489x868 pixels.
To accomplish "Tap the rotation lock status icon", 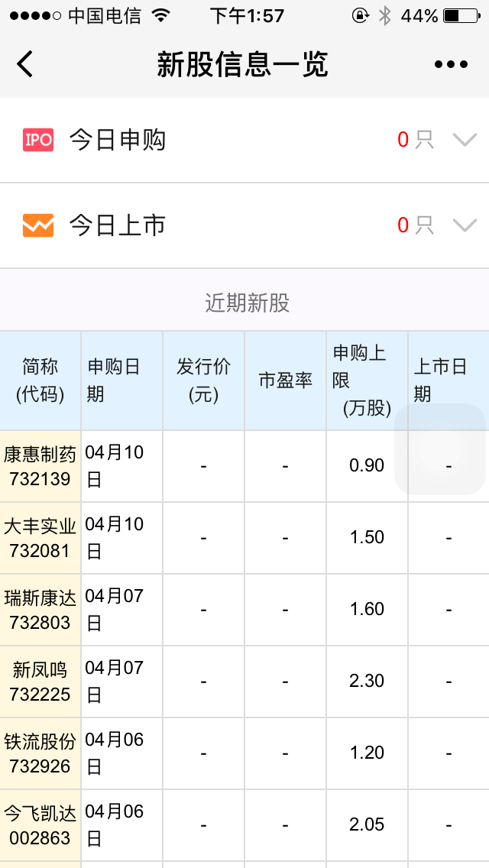I will pos(360,15).
